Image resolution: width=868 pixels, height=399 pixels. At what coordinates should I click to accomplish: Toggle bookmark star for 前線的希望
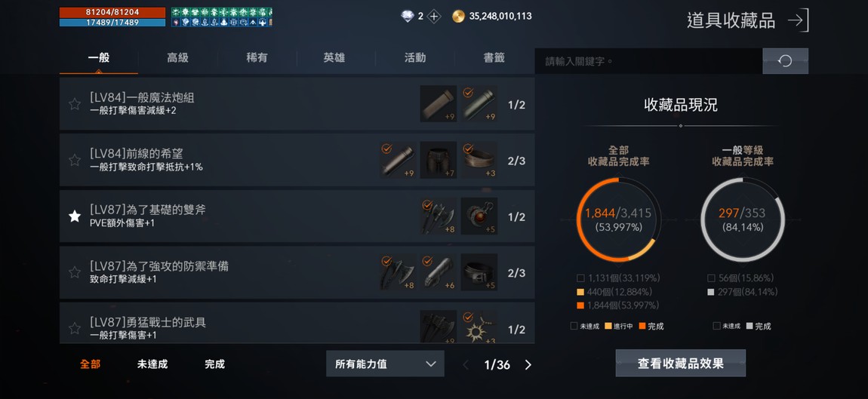pos(75,160)
